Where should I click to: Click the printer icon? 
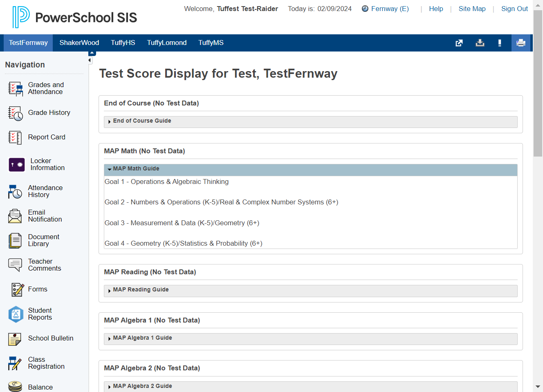[x=521, y=43]
